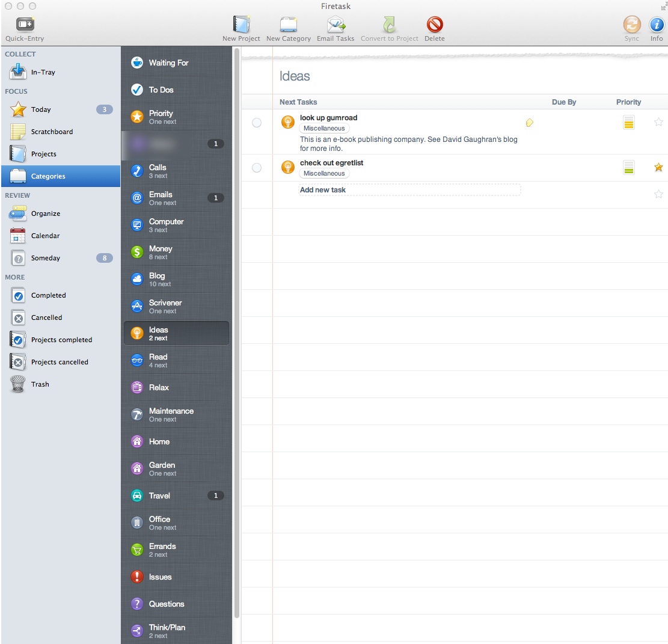Check off 'check out egretlist' task
The image size is (668, 644).
(x=257, y=168)
